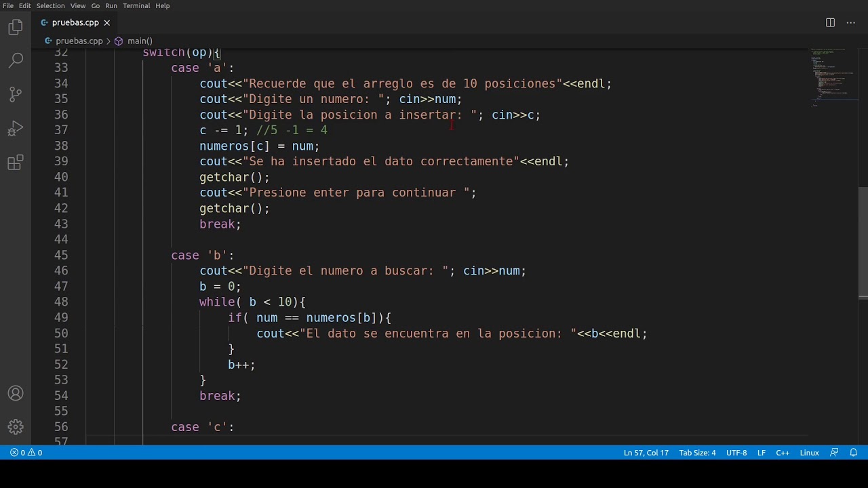This screenshot has width=868, height=488.
Task: Click the line case 'a':
Action: click(x=202, y=68)
